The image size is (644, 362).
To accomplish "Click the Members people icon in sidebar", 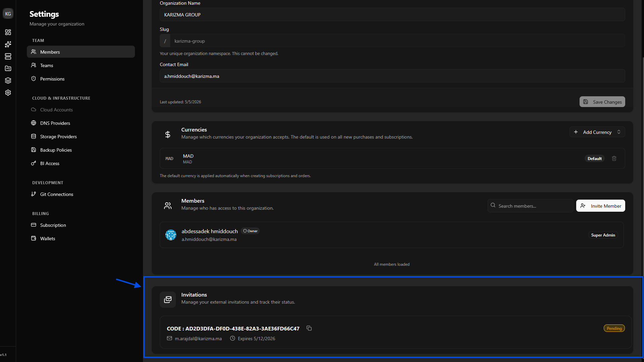I will (x=34, y=52).
